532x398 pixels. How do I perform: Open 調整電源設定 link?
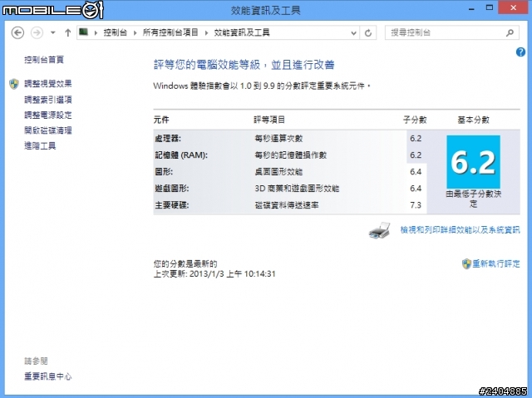[48, 115]
